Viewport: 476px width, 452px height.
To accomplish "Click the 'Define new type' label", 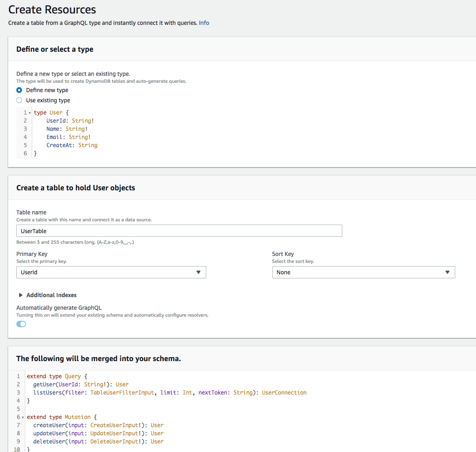I will [47, 90].
